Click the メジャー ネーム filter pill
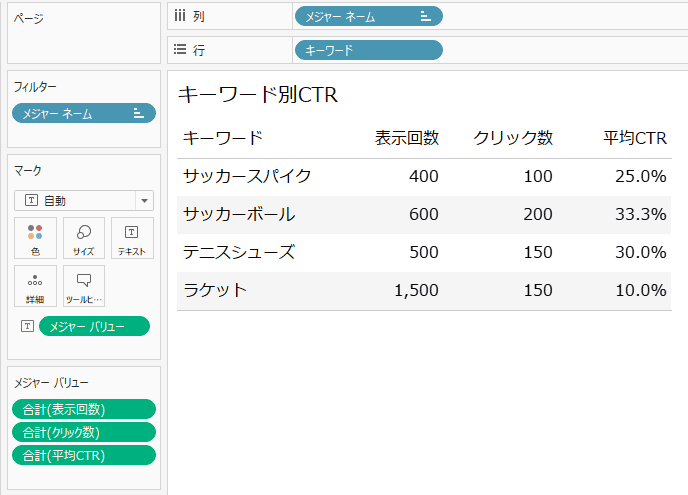The height and width of the screenshot is (495, 688). [x=84, y=113]
